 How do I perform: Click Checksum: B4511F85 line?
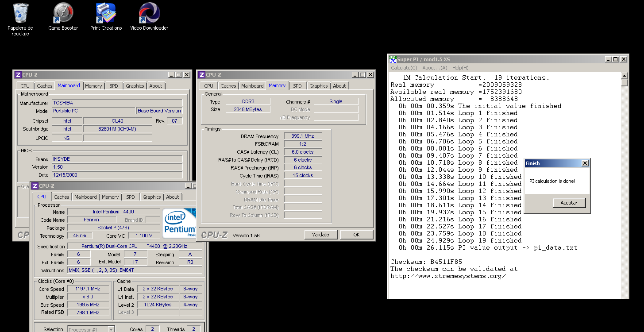coord(426,262)
